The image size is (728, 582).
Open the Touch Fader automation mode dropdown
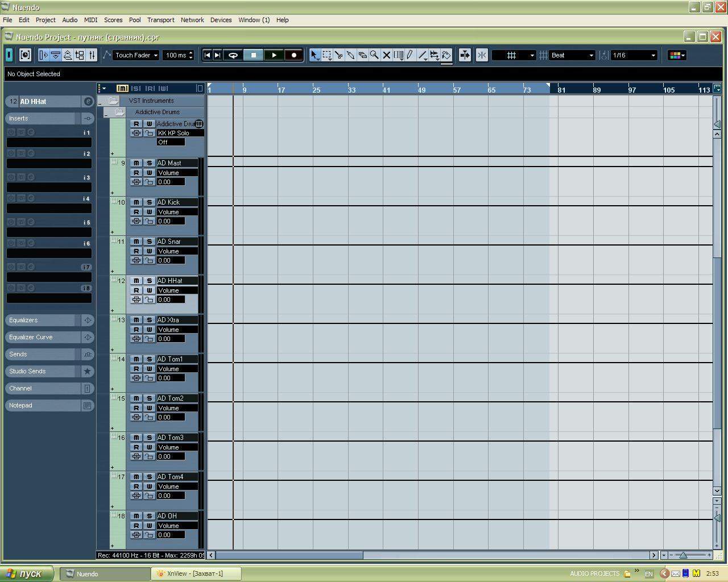tap(136, 55)
